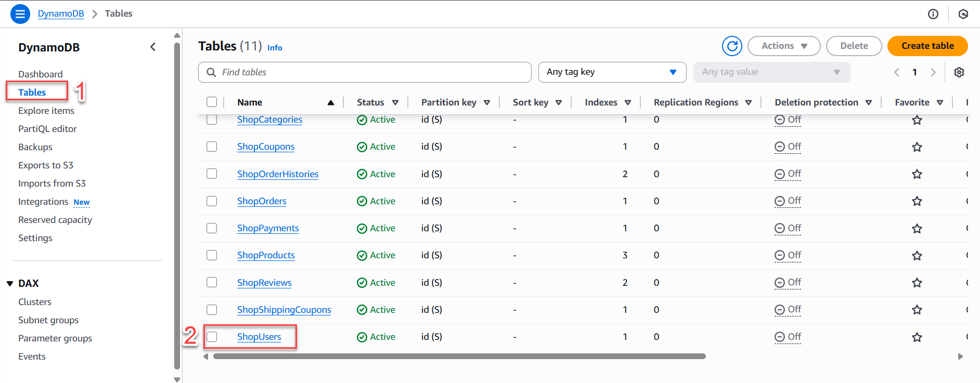Focus the Find tables search field
The width and height of the screenshot is (980, 383).
(x=365, y=72)
